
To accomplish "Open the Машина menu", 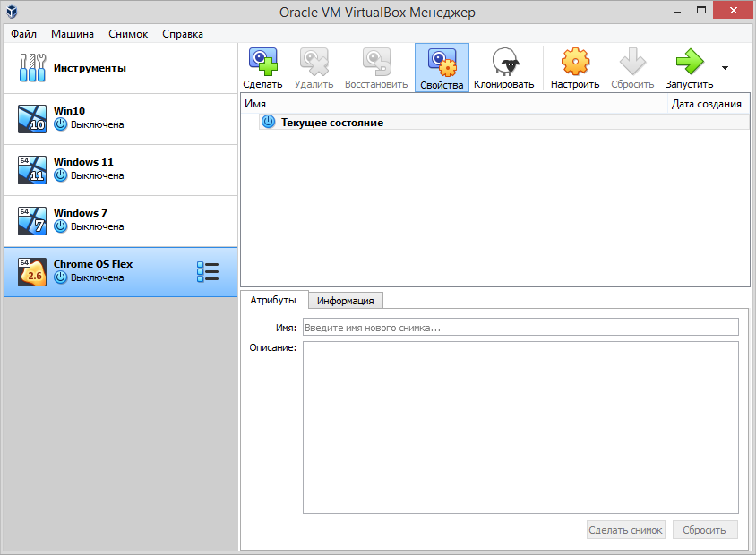I will 73,34.
